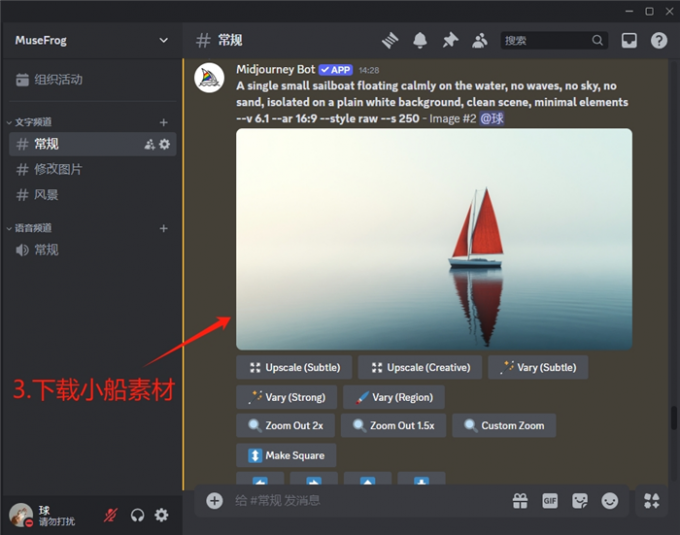This screenshot has height=535, width=680.
Task: Open user settings gear icon
Action: pyautogui.click(x=162, y=515)
